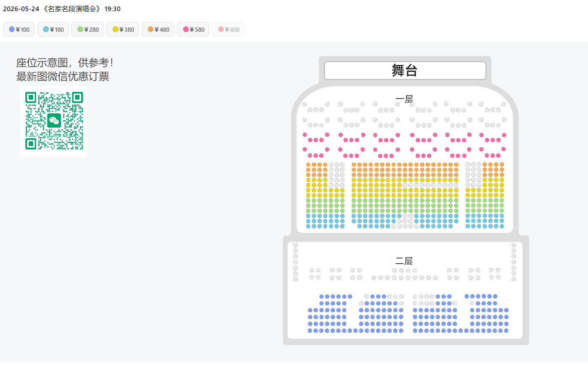Click the 一层 floor label
The height and width of the screenshot is (371, 588).
tap(404, 99)
